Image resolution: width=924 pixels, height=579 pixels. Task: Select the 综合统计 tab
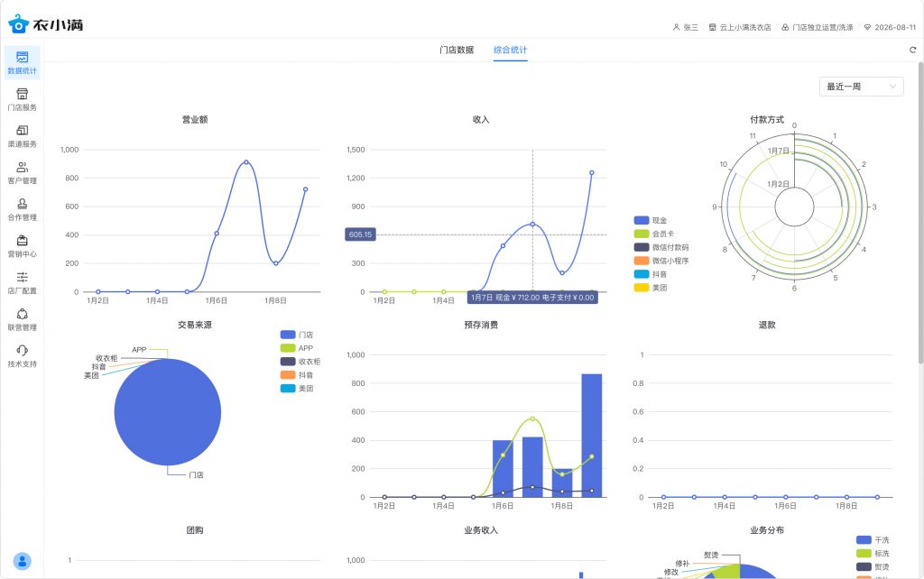(x=511, y=50)
